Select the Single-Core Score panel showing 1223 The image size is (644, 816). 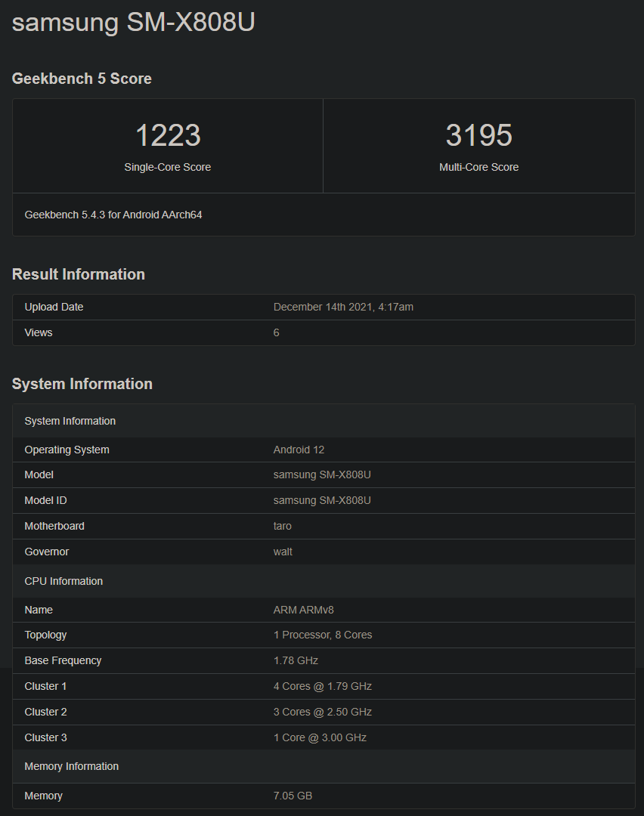[167, 145]
